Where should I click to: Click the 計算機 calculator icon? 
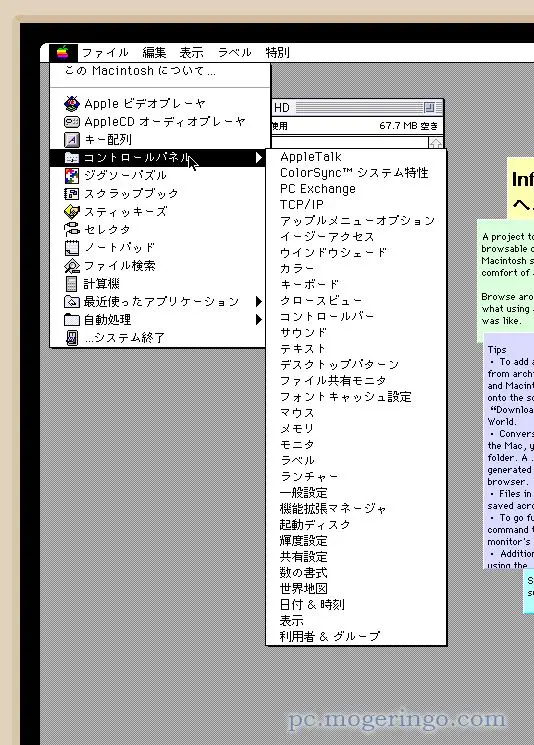[x=72, y=284]
